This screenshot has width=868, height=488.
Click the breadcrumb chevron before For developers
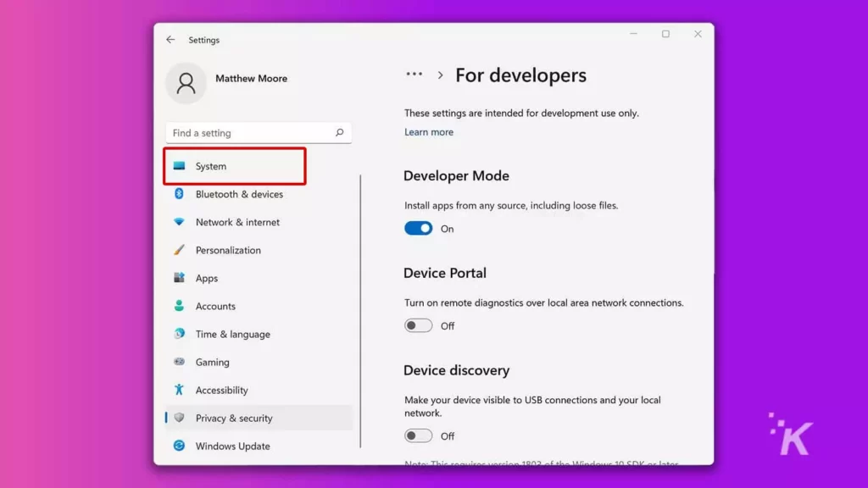point(440,75)
